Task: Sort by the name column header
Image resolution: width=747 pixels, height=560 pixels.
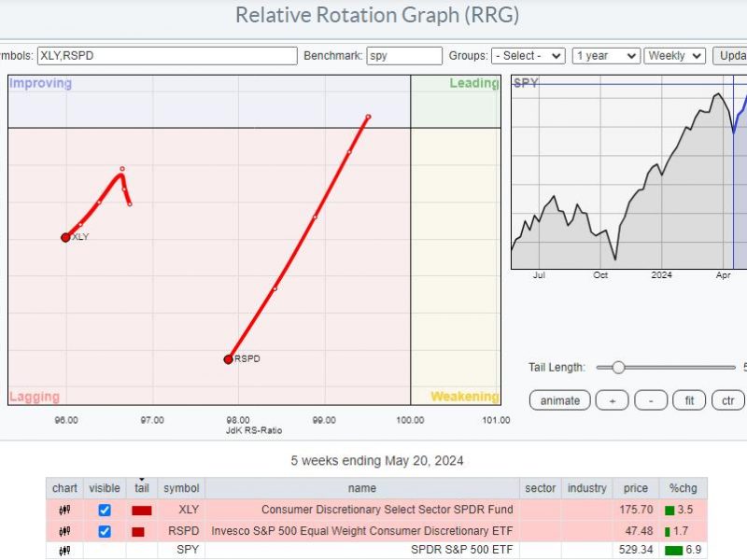Action: pos(362,488)
